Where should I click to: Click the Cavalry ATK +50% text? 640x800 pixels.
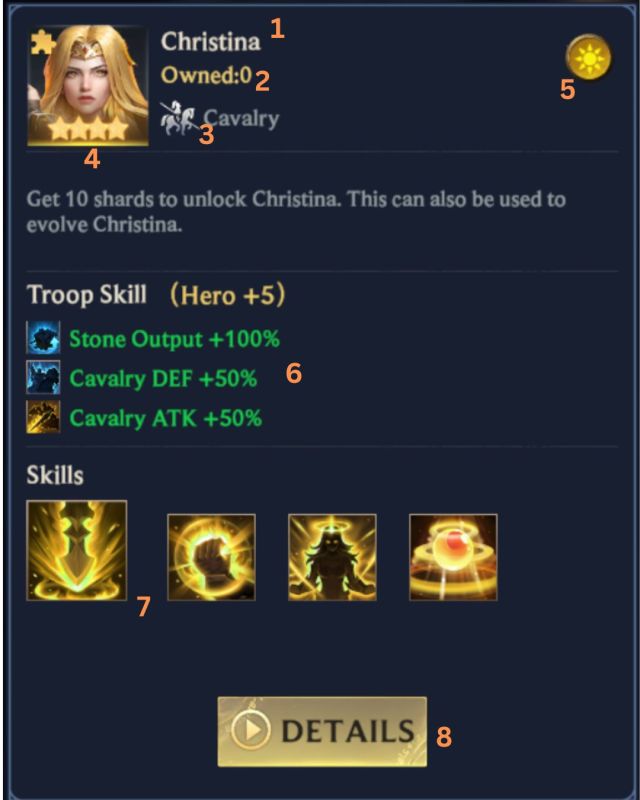coord(166,418)
